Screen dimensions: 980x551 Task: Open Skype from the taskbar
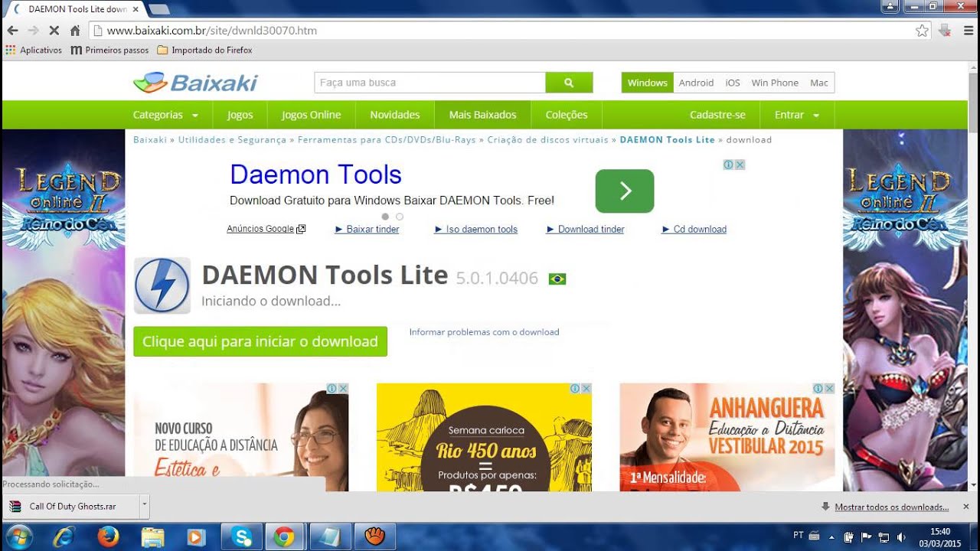pos(241,537)
